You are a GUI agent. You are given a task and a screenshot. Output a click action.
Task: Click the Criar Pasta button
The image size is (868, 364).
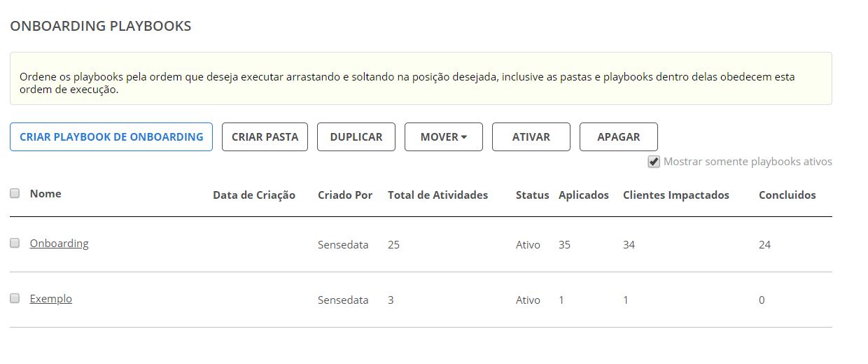click(265, 137)
